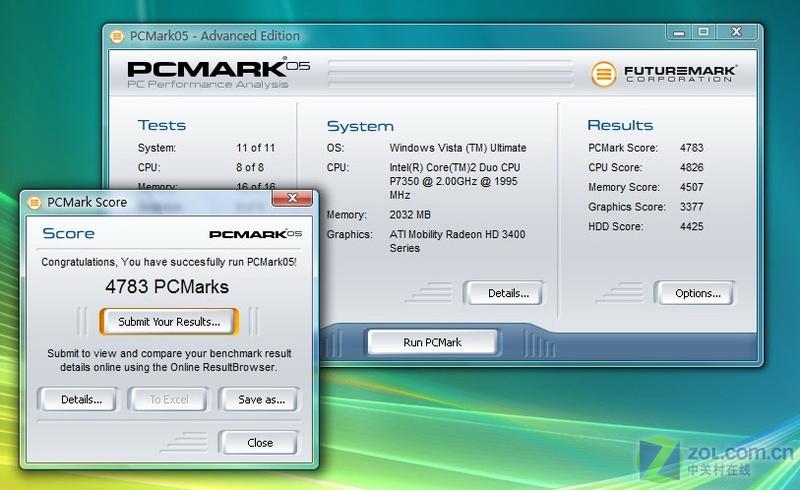
Task: Click the 'ATI Mobility Radeon HD 3400' graphics text
Action: tap(457, 234)
